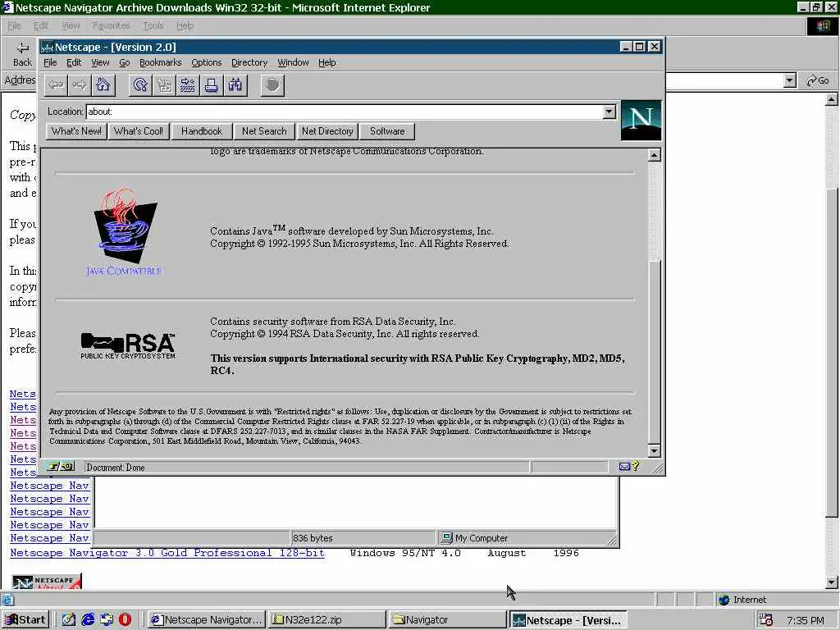Viewport: 840px width, 630px height.
Task: Click the 7:35 PM clock in the system tray
Action: pos(806,620)
